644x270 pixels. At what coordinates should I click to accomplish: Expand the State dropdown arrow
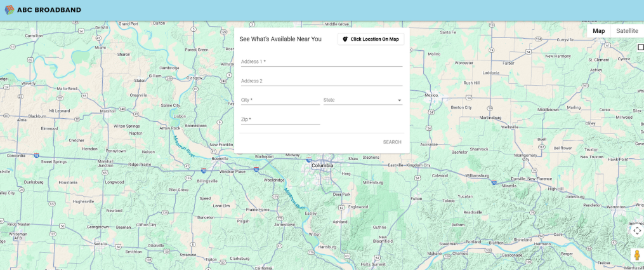click(399, 100)
